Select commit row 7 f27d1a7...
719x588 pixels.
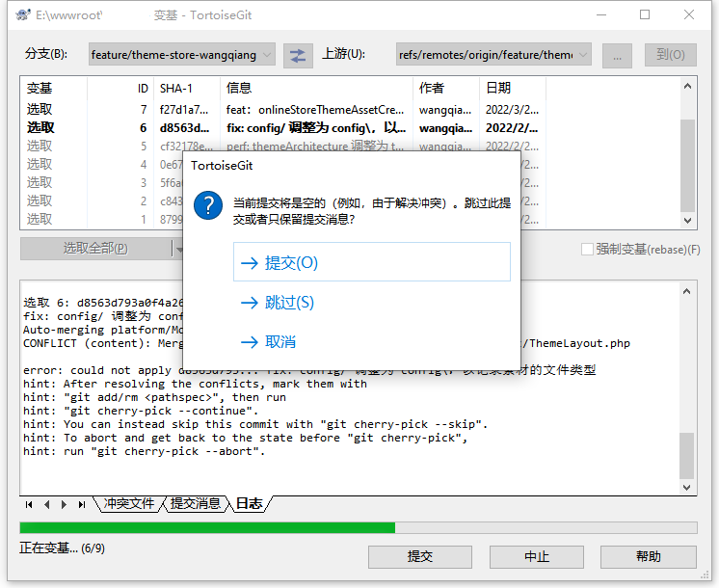pyautogui.click(x=283, y=110)
